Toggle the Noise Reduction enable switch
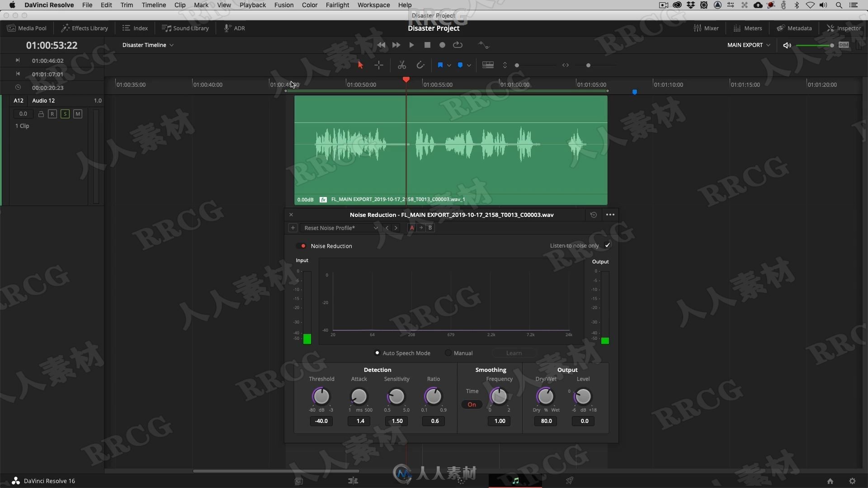 302,246
